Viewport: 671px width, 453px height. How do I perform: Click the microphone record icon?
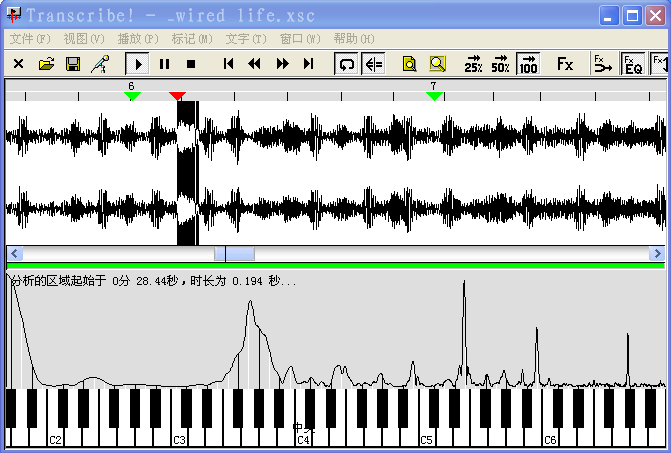100,64
